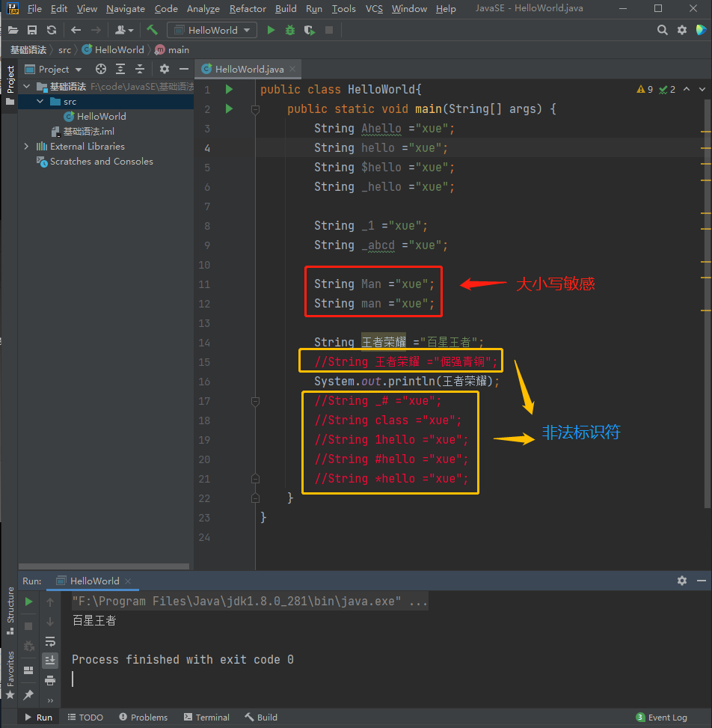Toggle the Favorites tool window side tab
The height and width of the screenshot is (728, 712).
pyautogui.click(x=10, y=676)
